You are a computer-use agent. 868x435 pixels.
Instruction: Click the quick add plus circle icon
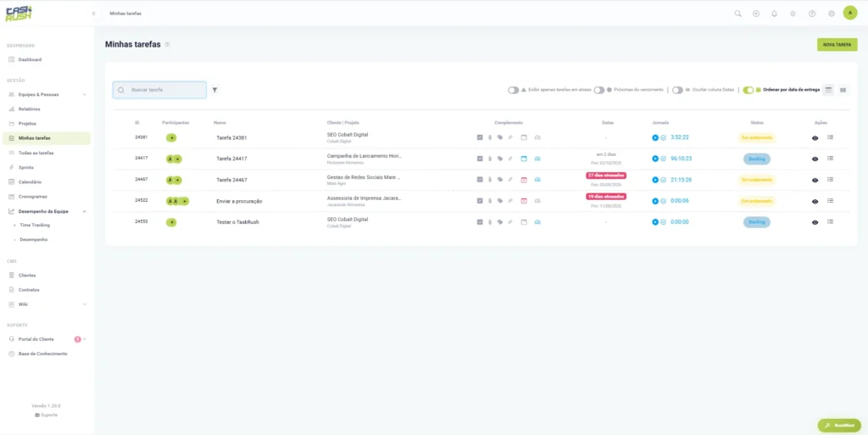[756, 14]
